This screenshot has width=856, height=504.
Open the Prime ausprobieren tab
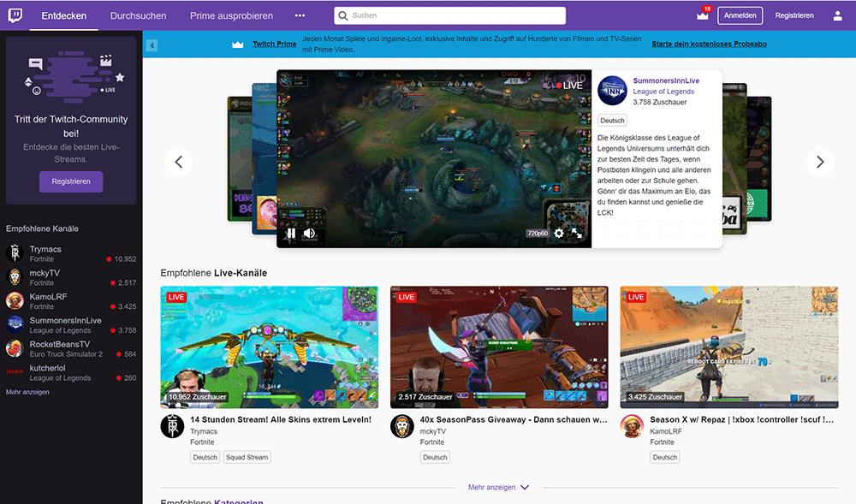(x=231, y=15)
